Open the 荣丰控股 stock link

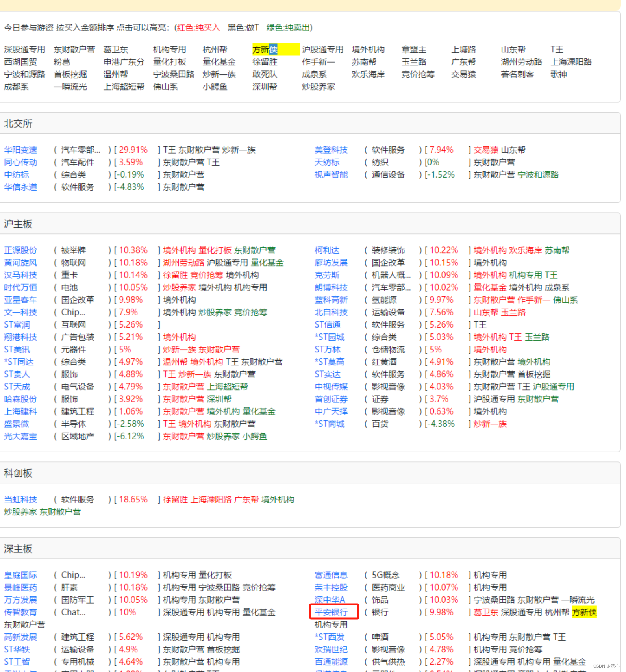[331, 587]
